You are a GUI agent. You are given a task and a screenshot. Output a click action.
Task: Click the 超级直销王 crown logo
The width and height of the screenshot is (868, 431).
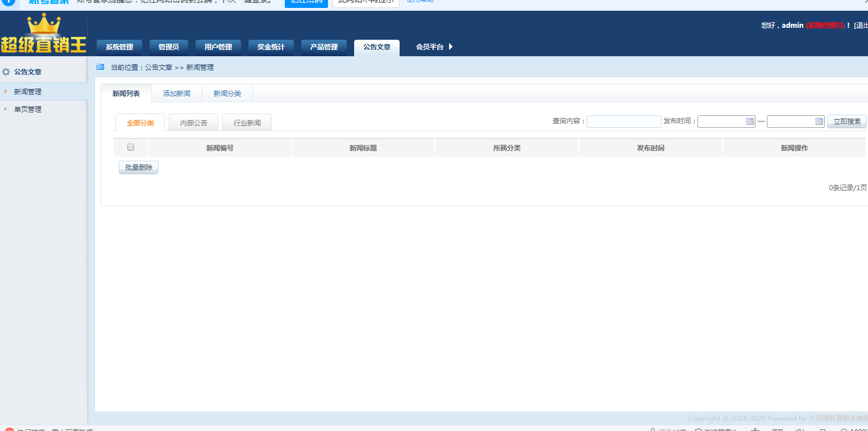tap(44, 34)
